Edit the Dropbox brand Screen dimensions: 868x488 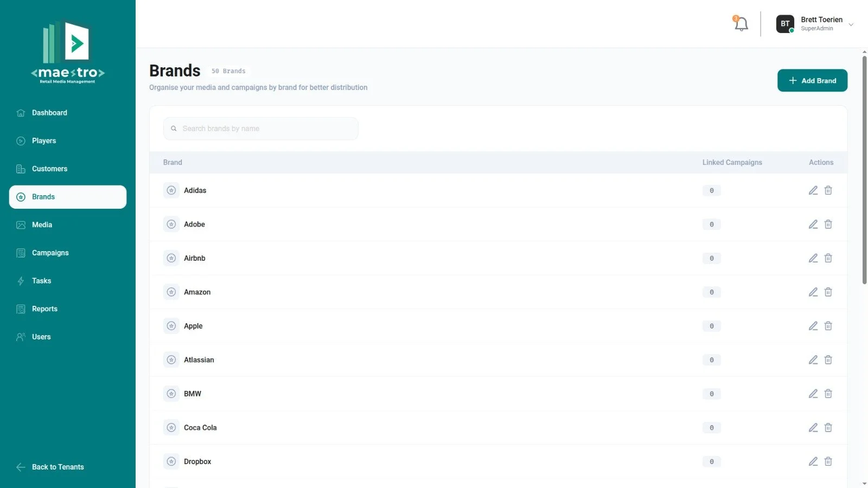(813, 461)
